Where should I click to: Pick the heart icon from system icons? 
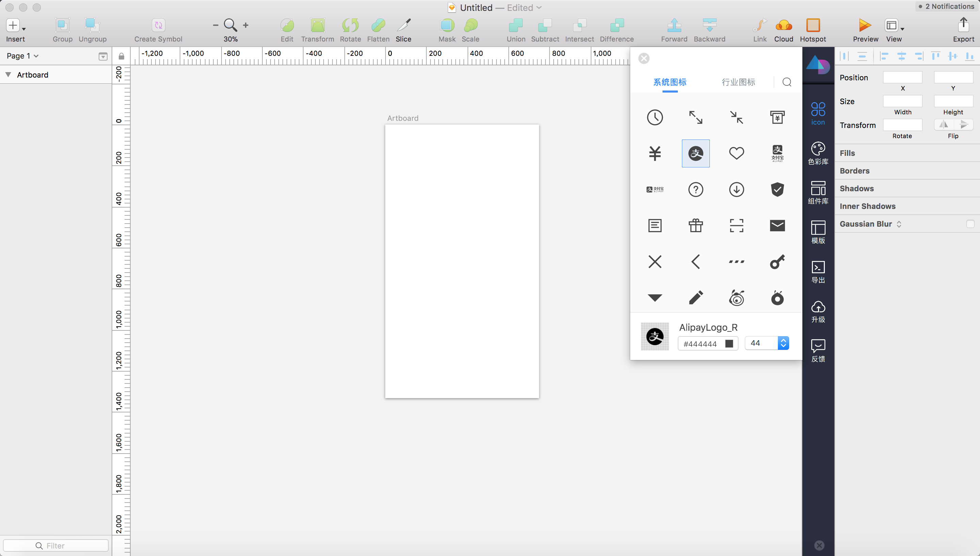[736, 153]
